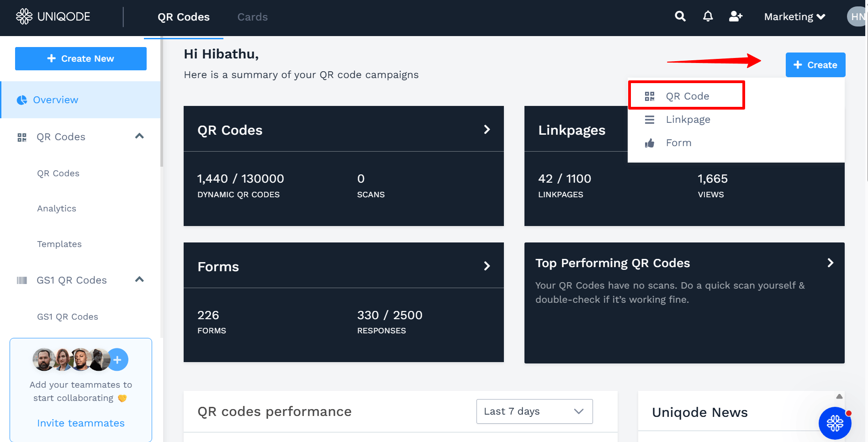Click the Uniqode logo

click(x=53, y=16)
